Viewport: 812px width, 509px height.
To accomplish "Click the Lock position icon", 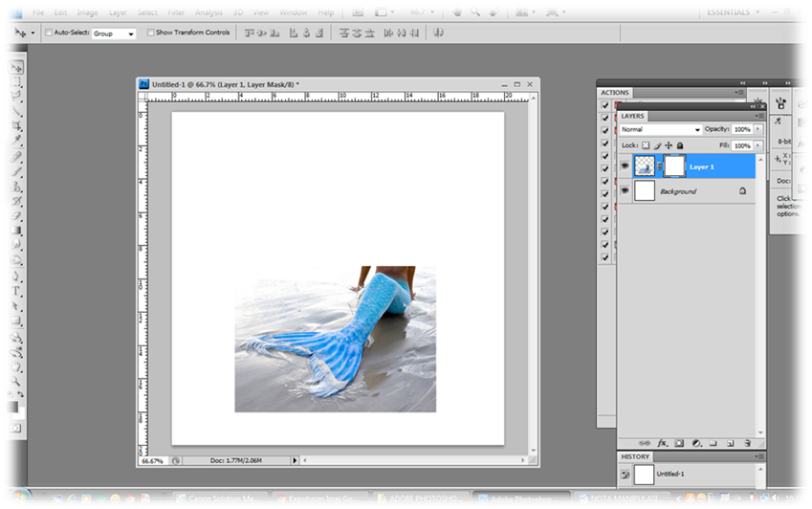I will click(669, 145).
